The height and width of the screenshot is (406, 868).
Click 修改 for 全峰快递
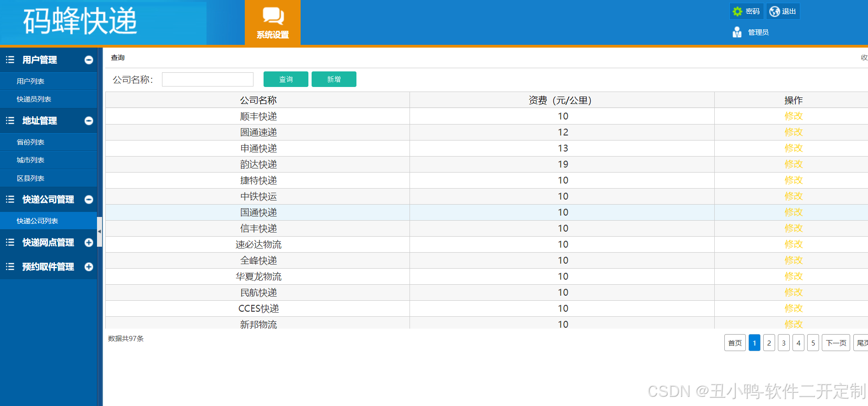coord(794,260)
